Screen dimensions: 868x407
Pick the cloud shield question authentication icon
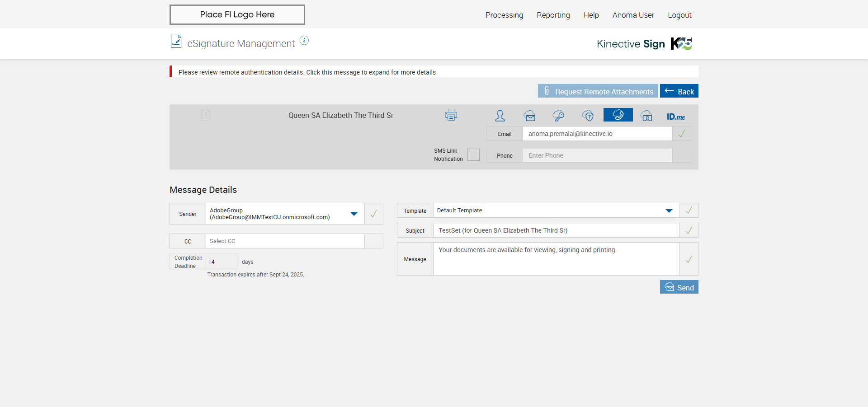pos(588,116)
